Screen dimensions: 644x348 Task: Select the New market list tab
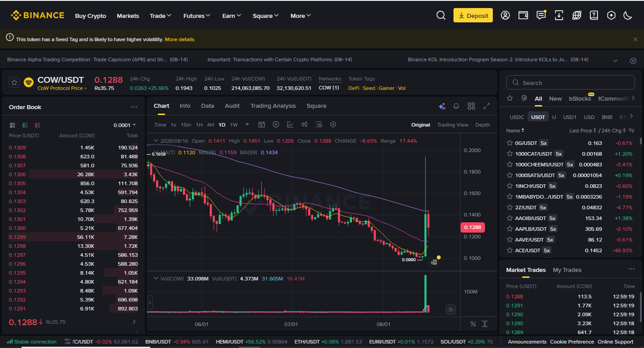pos(555,98)
